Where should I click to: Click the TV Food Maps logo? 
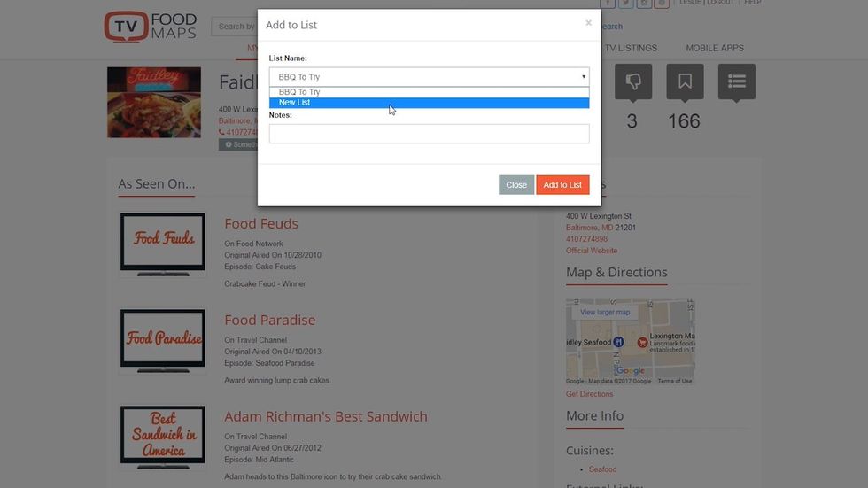[151, 27]
